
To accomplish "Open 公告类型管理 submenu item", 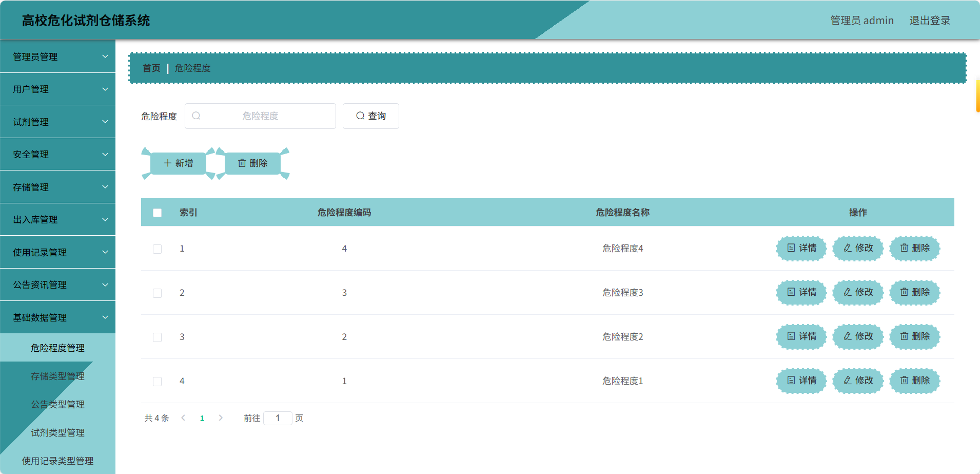I will tap(57, 404).
